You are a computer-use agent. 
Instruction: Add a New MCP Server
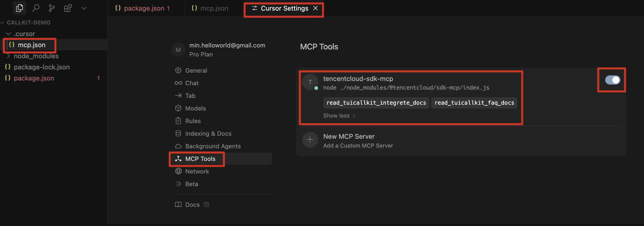(349, 136)
